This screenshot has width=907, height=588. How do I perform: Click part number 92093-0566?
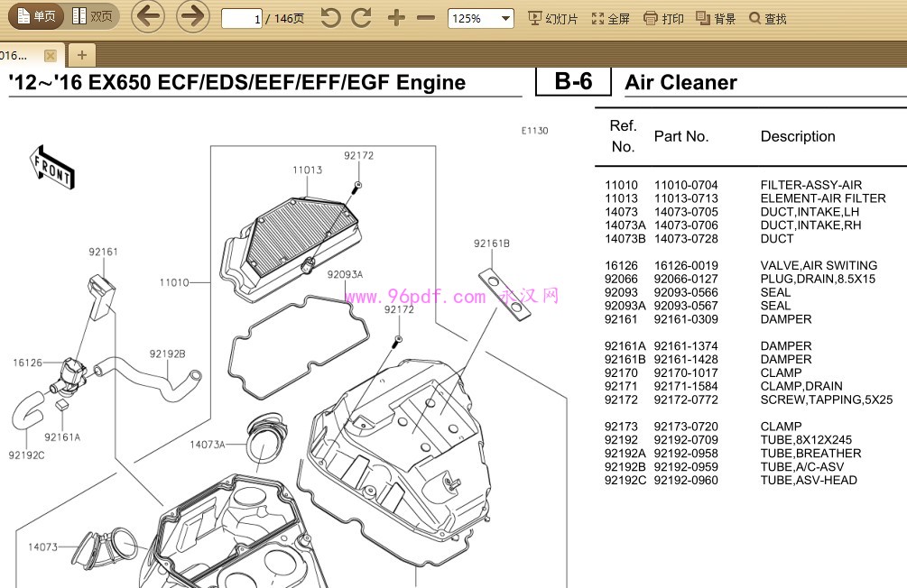coord(686,292)
